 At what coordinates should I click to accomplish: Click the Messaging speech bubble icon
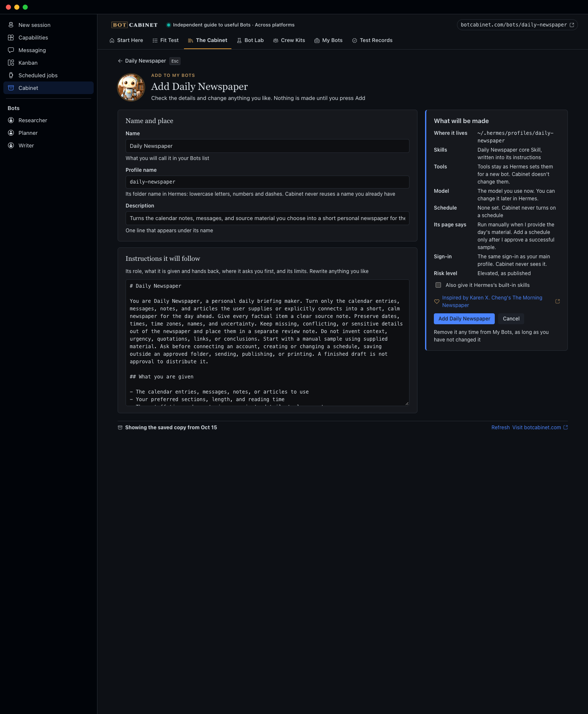11,50
